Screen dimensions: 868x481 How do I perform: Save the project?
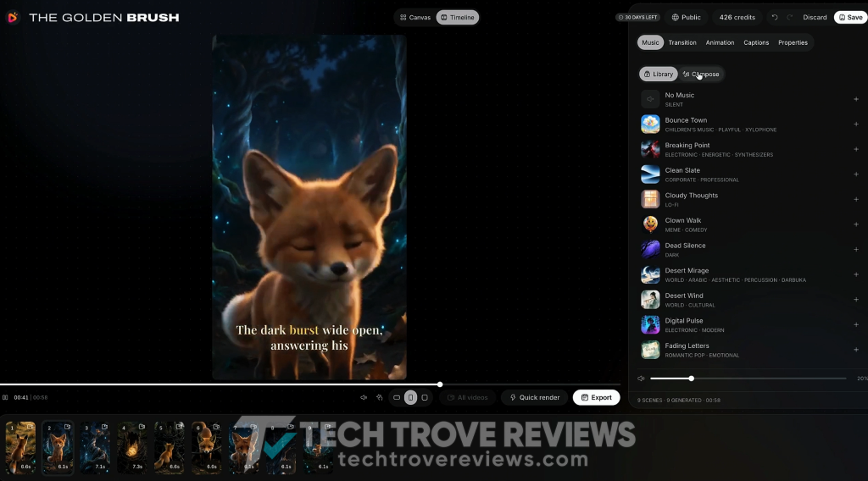851,18
